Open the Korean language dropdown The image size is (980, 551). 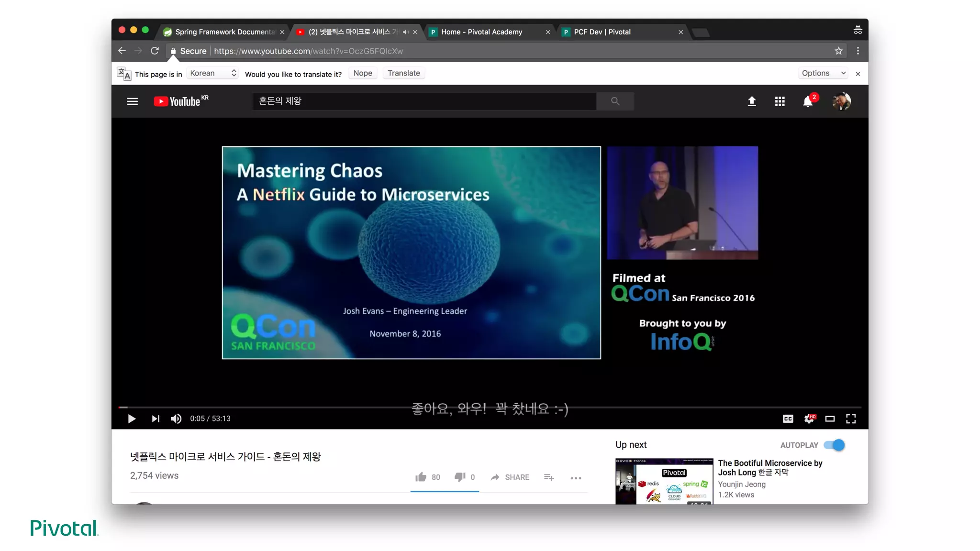pyautogui.click(x=213, y=73)
